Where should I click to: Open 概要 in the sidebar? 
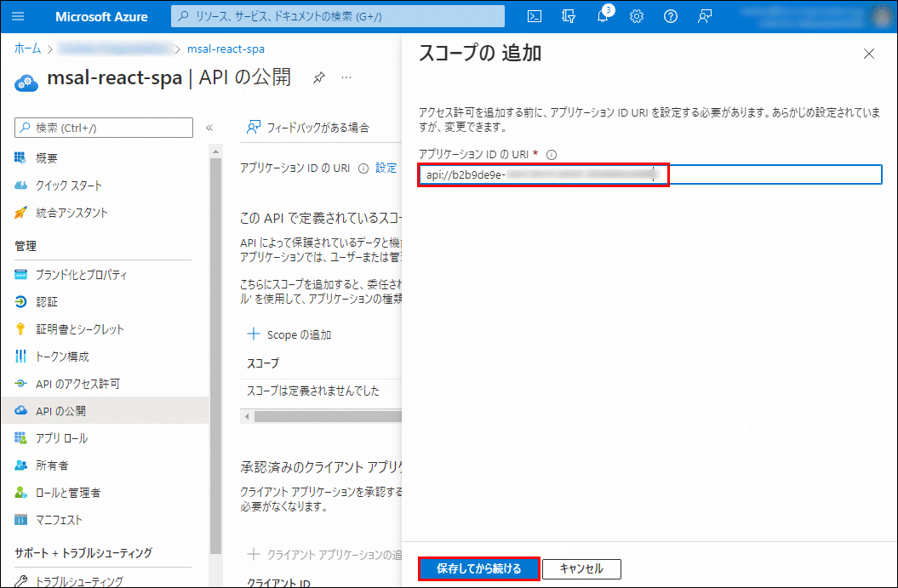(x=46, y=158)
